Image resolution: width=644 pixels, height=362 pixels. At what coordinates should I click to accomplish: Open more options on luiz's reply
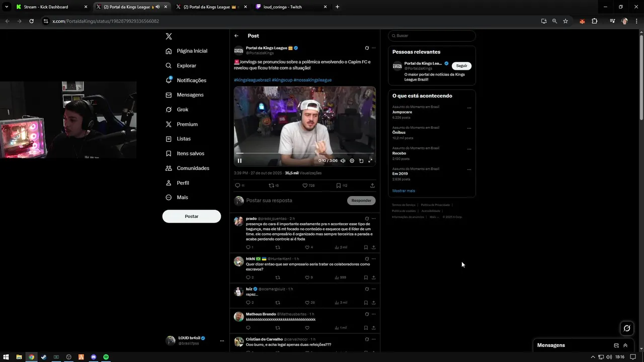point(373,289)
